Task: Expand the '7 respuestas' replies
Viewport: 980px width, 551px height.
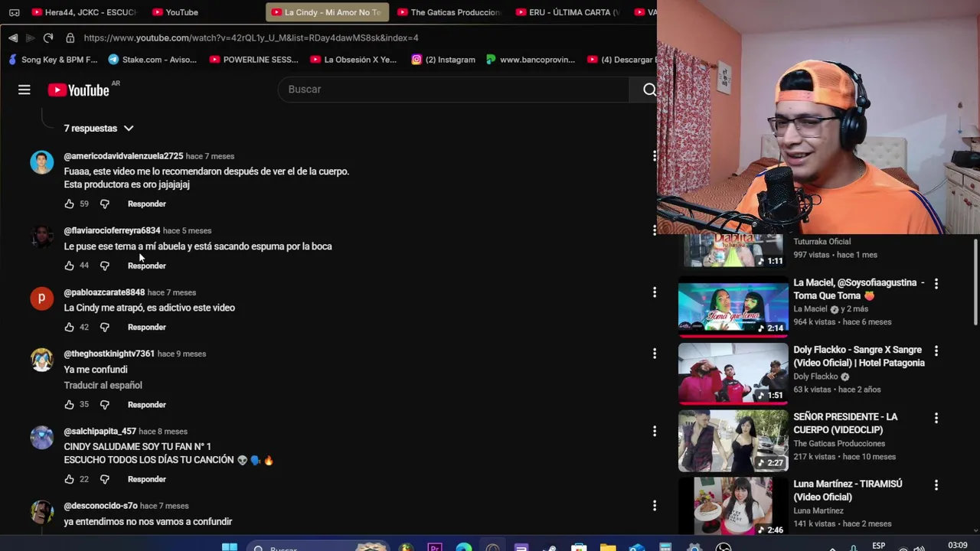Action: tap(99, 128)
